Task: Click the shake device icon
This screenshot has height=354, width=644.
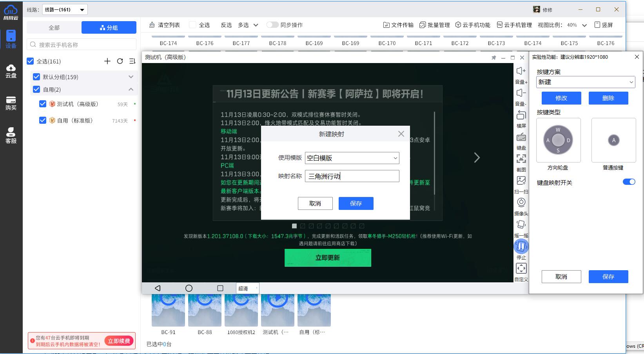Action: click(x=521, y=224)
